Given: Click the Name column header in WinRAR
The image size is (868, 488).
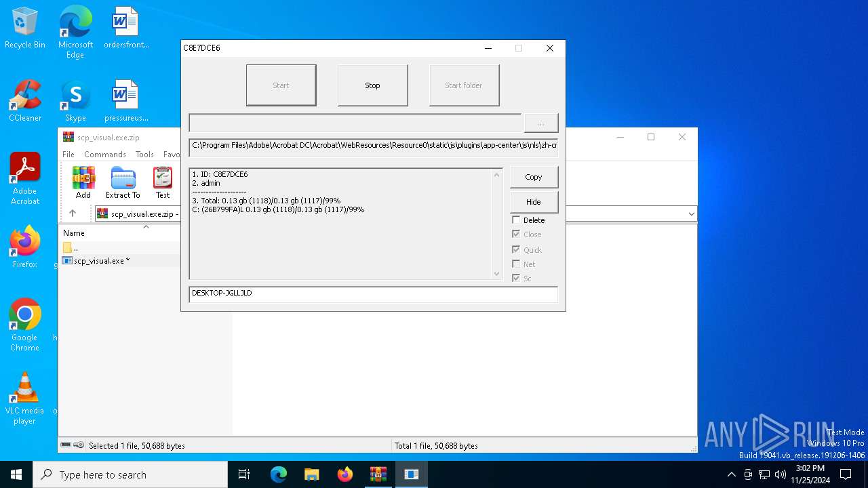Looking at the screenshot, I should (x=74, y=233).
